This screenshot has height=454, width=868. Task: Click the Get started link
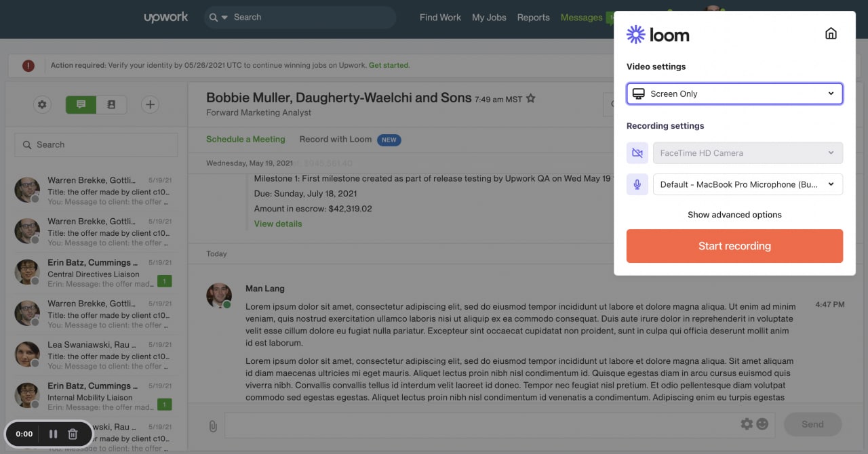pyautogui.click(x=389, y=66)
